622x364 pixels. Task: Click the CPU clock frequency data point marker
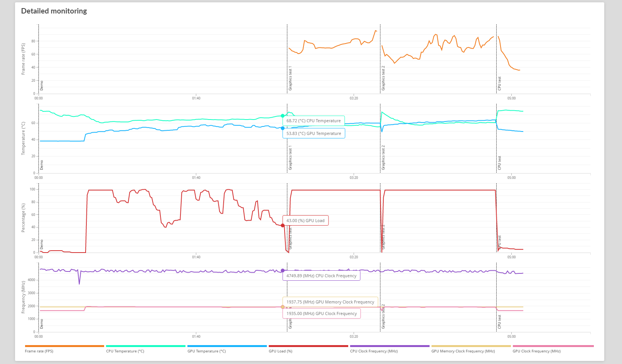pos(283,271)
